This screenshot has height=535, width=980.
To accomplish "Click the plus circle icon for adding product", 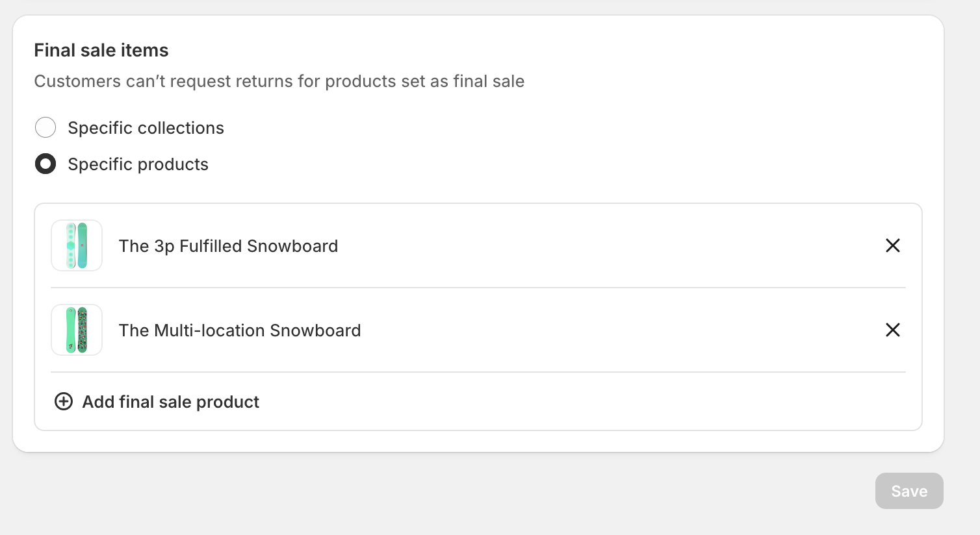I will [x=64, y=402].
